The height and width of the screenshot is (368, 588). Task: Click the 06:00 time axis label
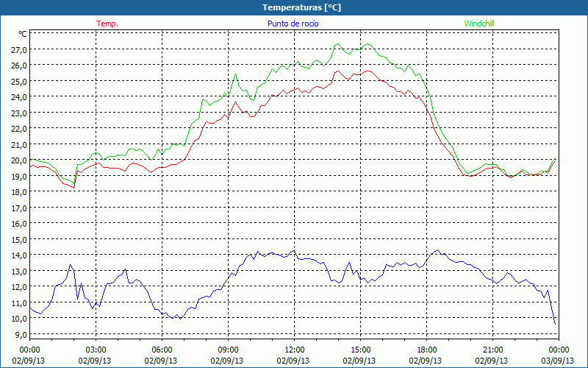pos(162,350)
